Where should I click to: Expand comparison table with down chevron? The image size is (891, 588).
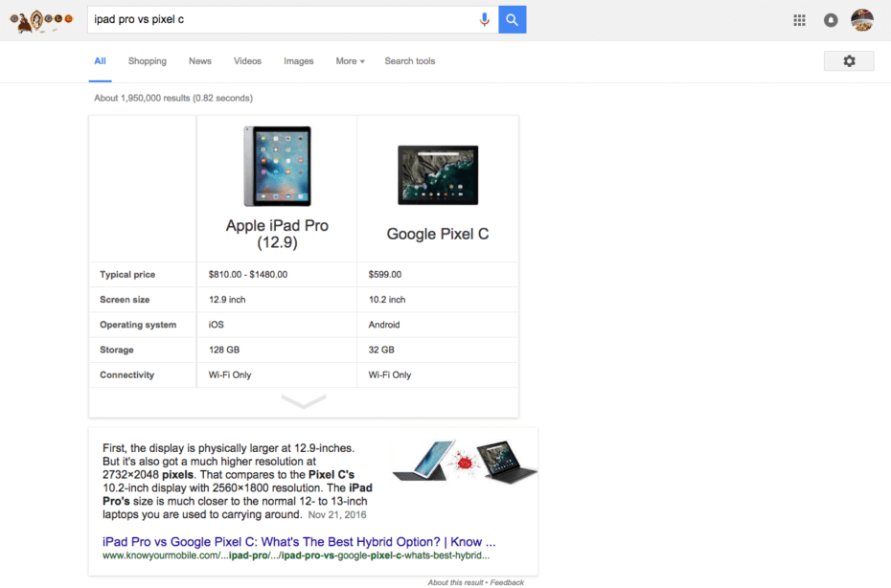[x=304, y=402]
